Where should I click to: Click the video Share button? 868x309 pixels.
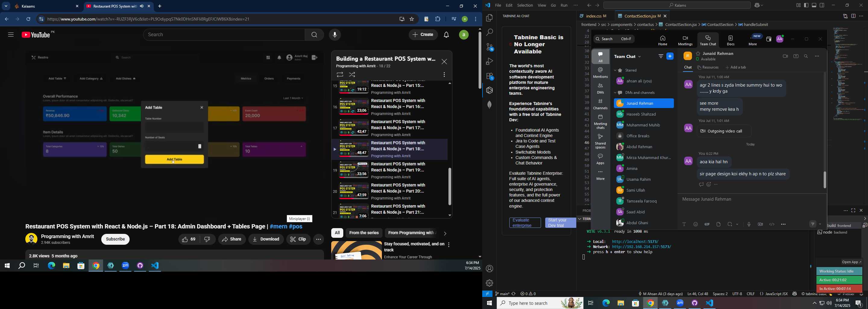[232, 239]
